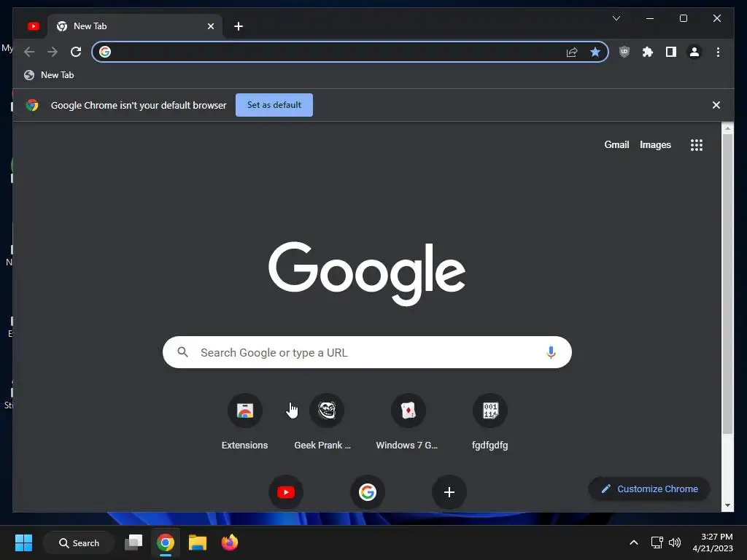The width and height of the screenshot is (747, 560).
Task: Click the Chrome taskbar icon
Action: click(x=166, y=542)
